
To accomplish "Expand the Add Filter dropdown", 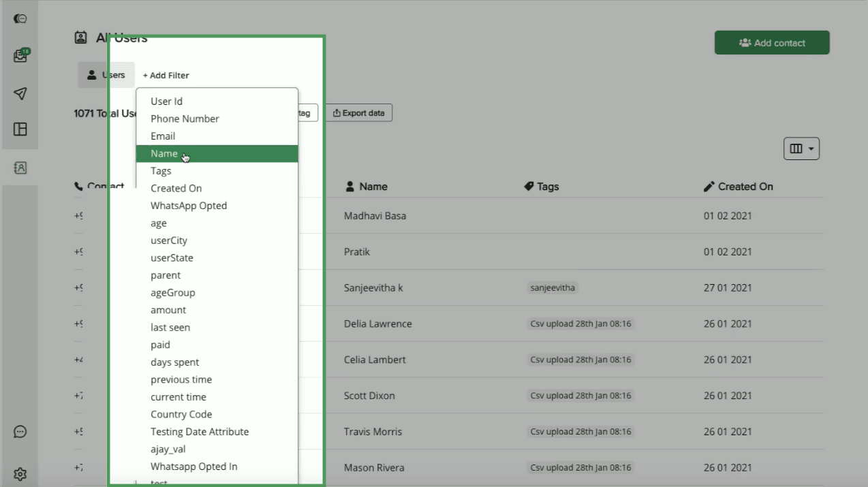I will pyautogui.click(x=166, y=76).
